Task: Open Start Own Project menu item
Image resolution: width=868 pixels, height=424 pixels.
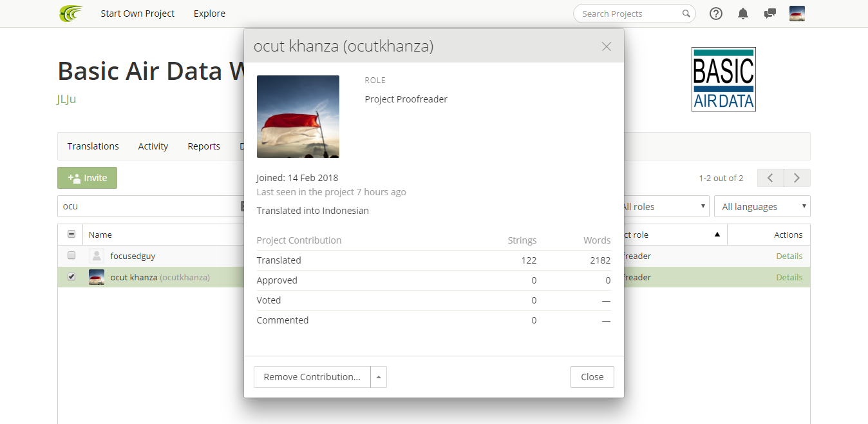Action: (x=138, y=14)
